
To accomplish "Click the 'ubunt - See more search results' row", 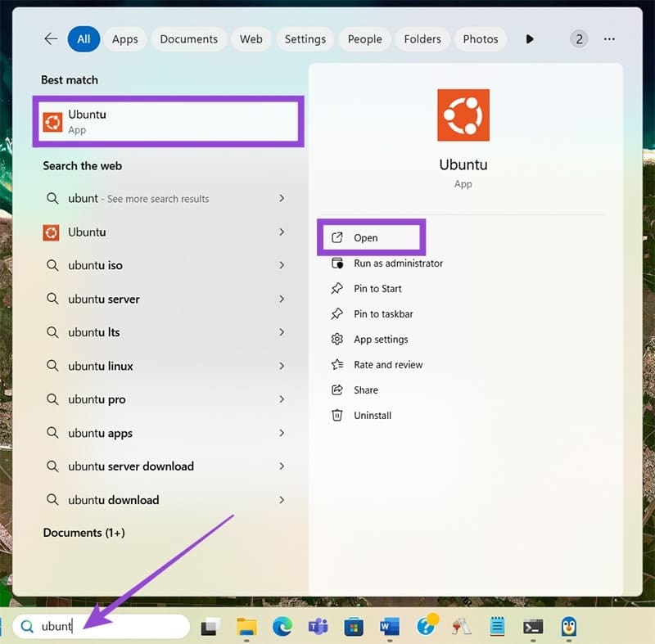I will 165,198.
